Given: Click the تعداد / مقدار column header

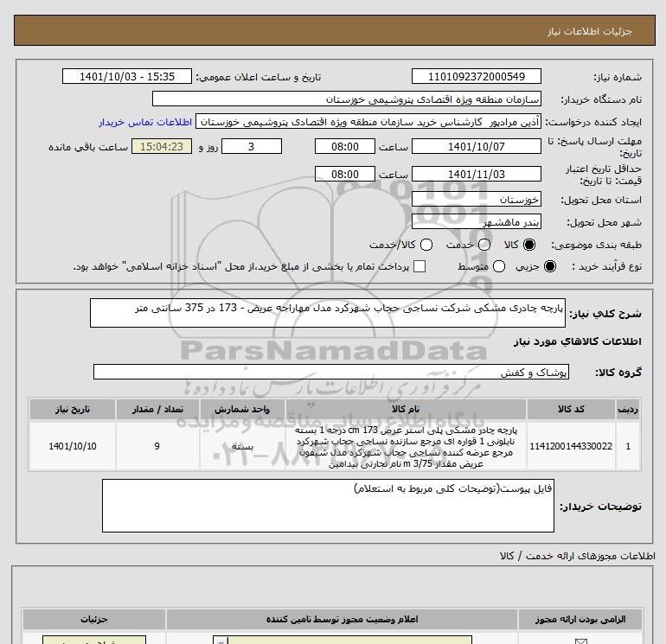Looking at the screenshot, I should [x=157, y=409].
